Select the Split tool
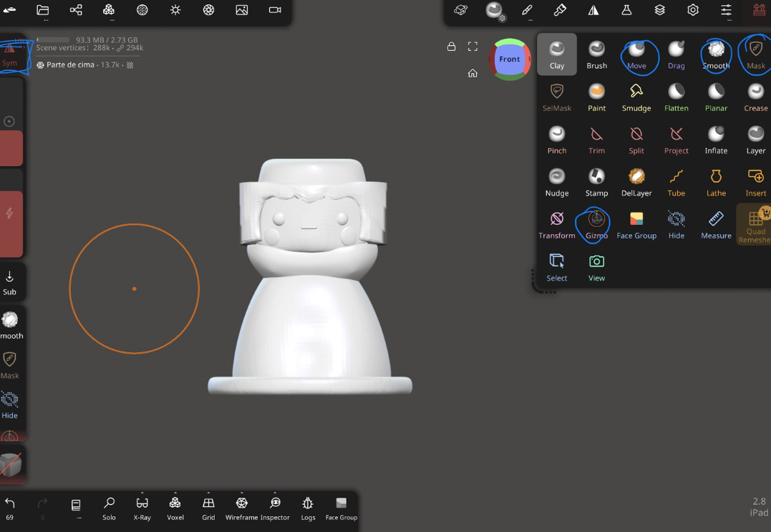 (x=636, y=140)
